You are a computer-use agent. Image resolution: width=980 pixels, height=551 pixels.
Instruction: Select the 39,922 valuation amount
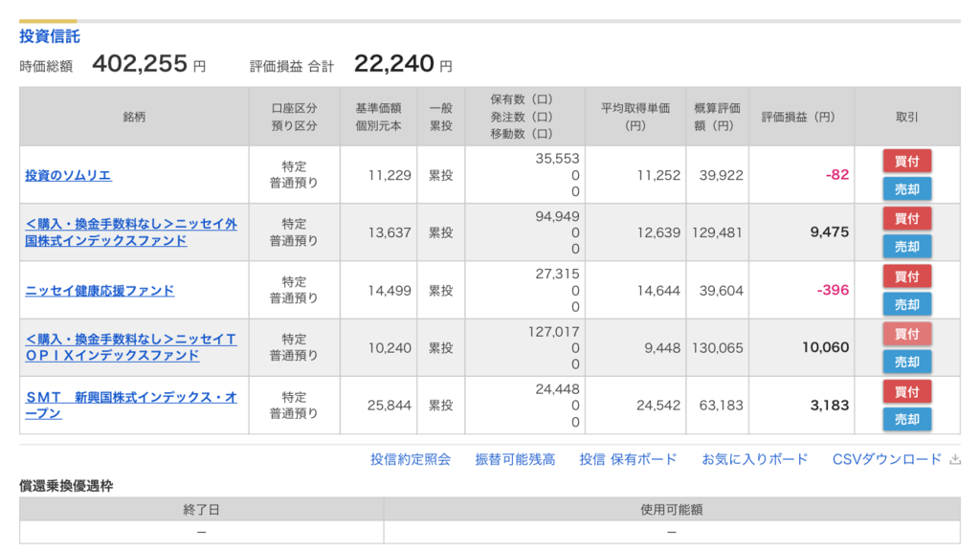(722, 176)
